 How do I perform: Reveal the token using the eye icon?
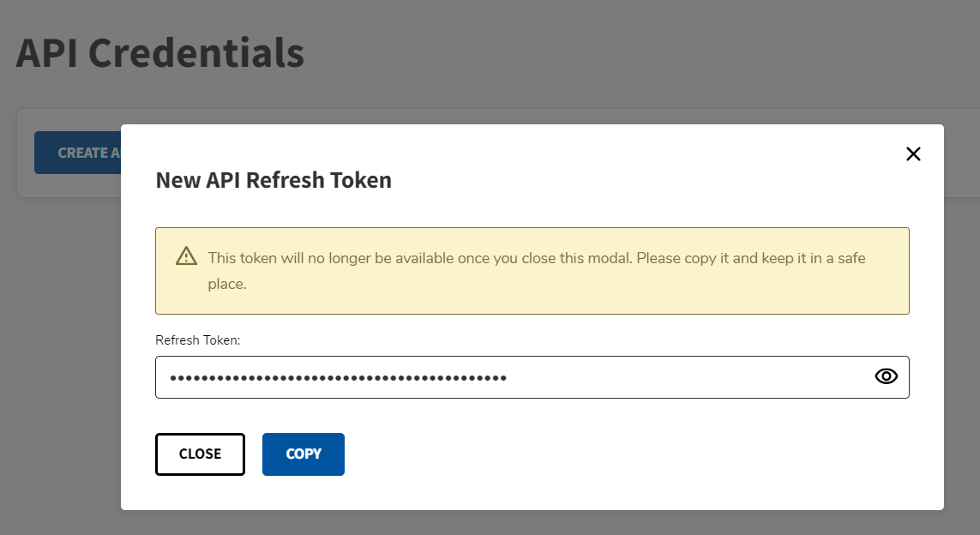886,376
